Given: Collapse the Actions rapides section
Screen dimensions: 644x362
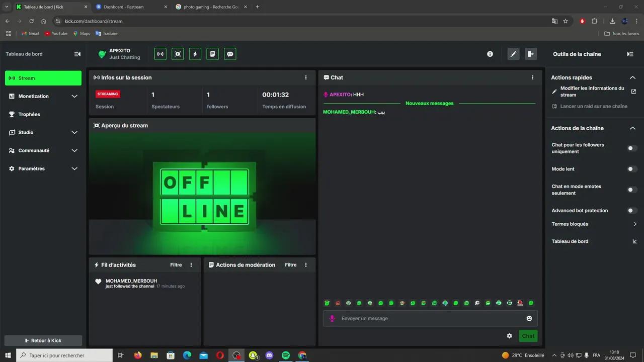Looking at the screenshot, I should [632, 77].
